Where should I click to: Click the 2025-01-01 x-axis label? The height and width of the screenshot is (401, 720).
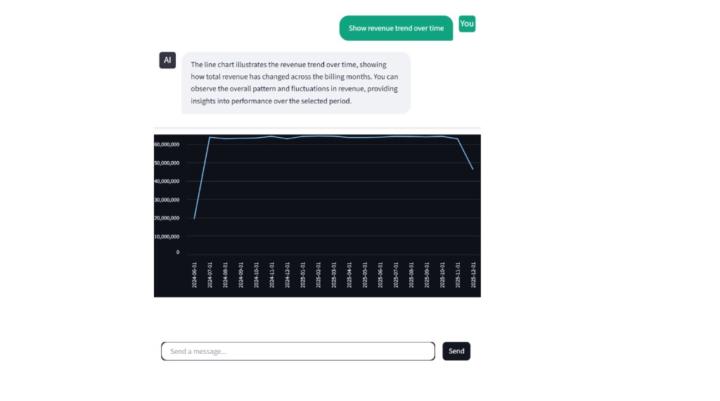(303, 273)
